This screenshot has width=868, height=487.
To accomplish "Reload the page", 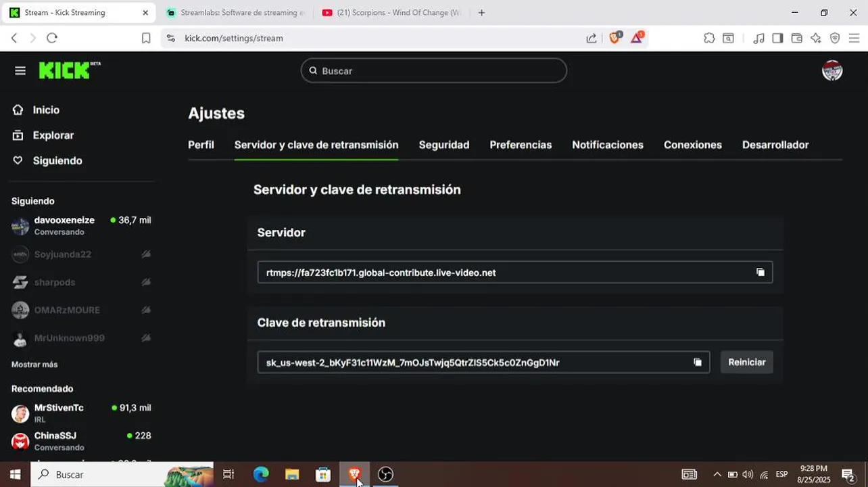I will coord(52,39).
